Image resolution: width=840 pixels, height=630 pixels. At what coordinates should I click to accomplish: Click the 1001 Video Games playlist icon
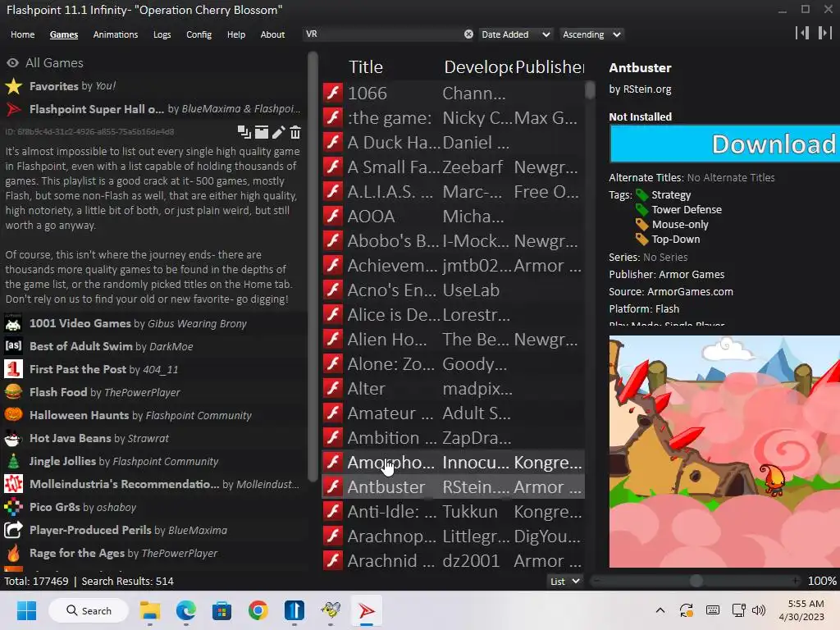(13, 323)
